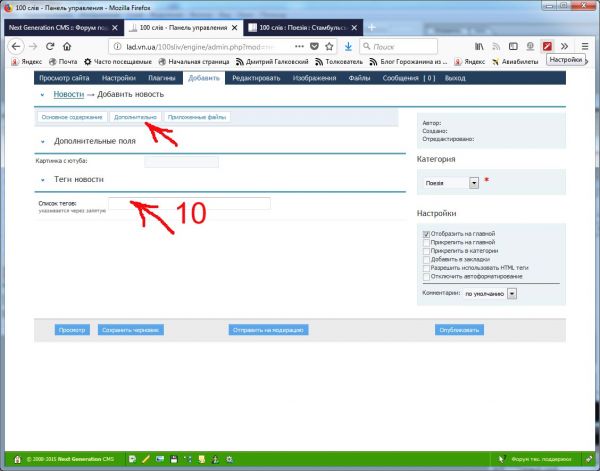Open the Толкователь bookmark
This screenshot has height=471, width=600.
339,62
